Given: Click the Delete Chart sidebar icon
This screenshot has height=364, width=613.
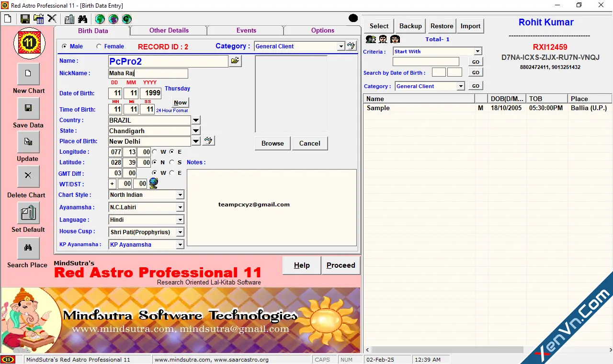Looking at the screenshot, I should (x=28, y=176).
